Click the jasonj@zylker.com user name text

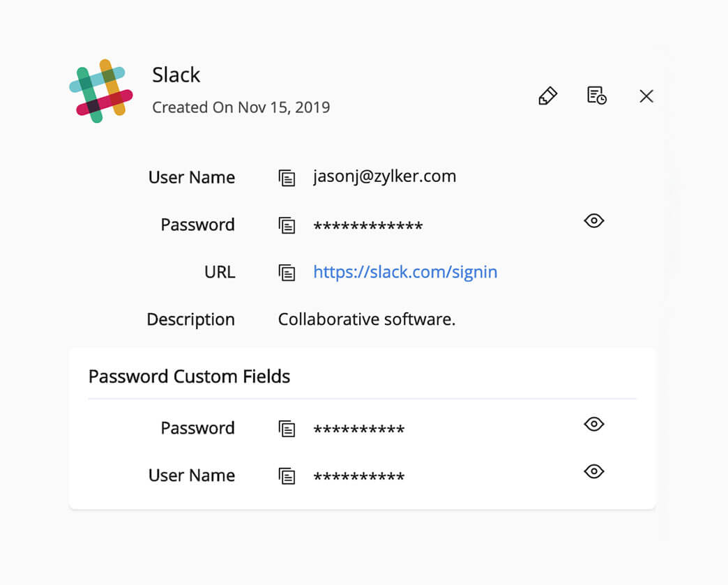(x=385, y=176)
